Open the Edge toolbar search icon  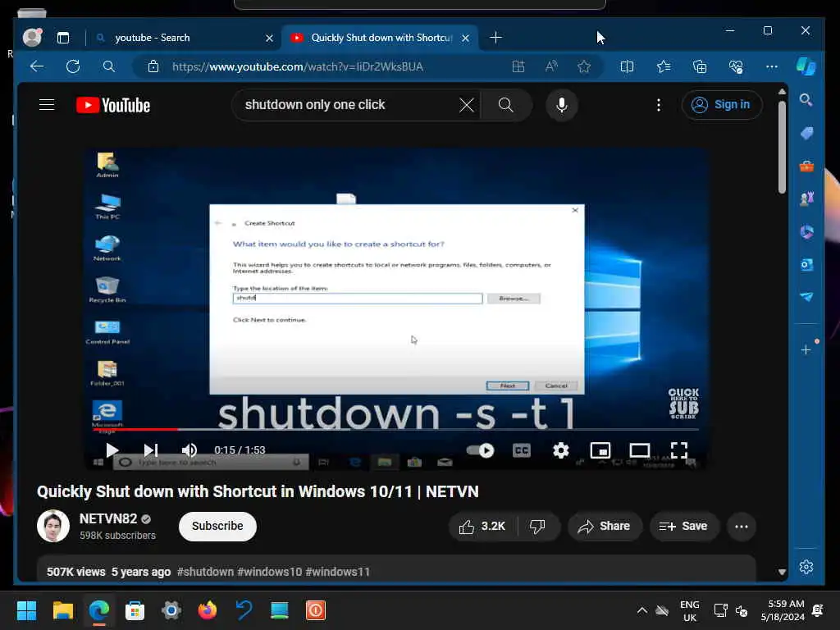click(109, 66)
